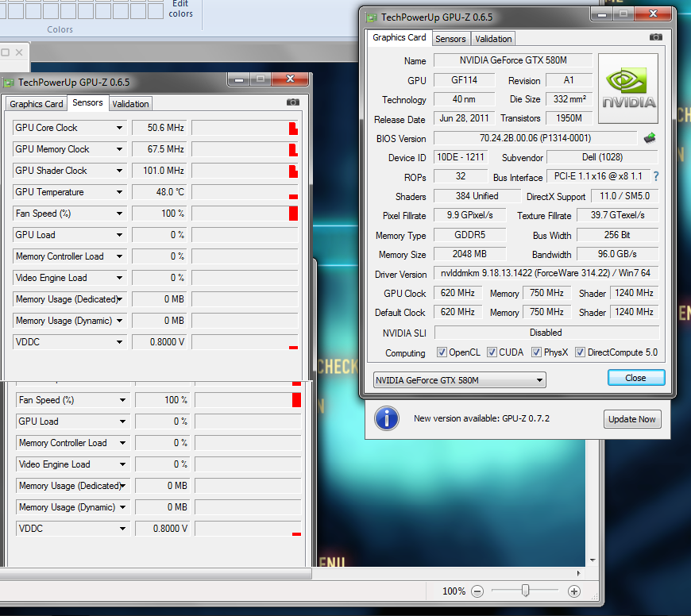
Task: Open the GPU Load dropdown in the upper Sensors window
Action: click(x=119, y=235)
